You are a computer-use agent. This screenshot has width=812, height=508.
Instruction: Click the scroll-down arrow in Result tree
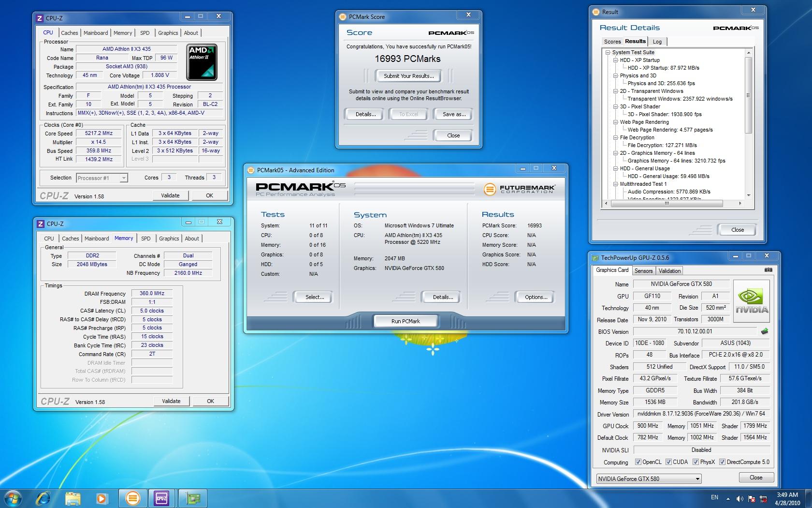point(749,195)
